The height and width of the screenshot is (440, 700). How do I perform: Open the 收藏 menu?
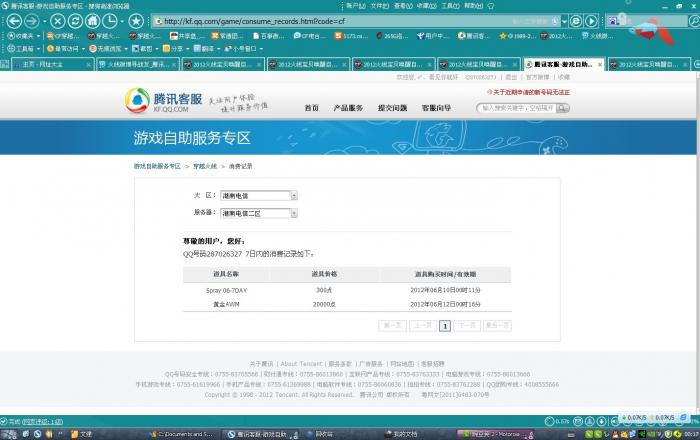pos(426,6)
